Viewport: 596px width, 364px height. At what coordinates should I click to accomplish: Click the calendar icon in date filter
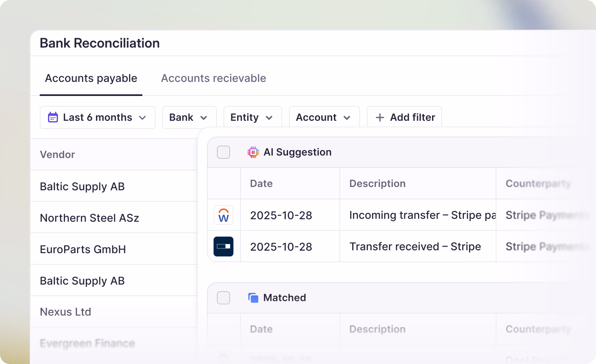coord(53,117)
